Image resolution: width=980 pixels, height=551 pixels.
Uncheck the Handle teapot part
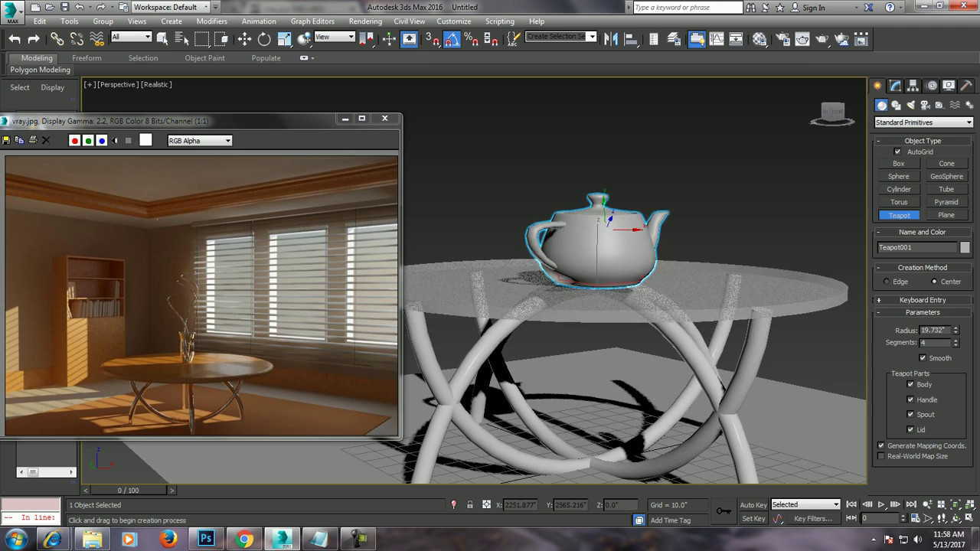[x=910, y=399]
